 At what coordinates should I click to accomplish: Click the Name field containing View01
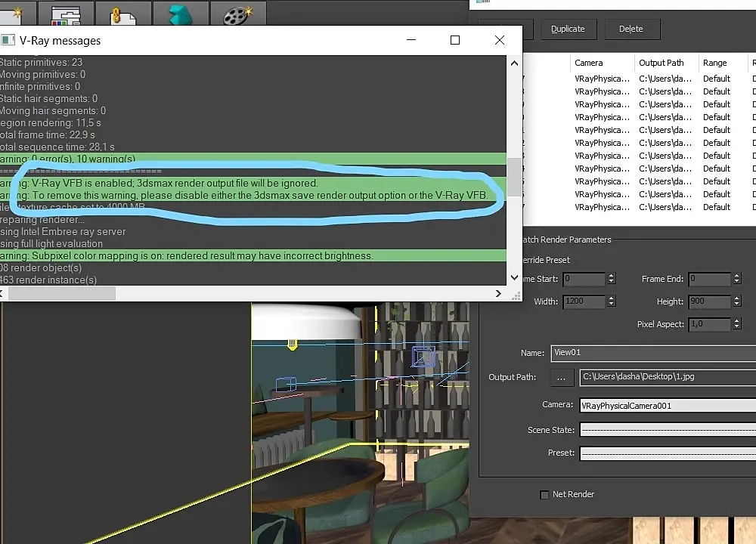[653, 353]
